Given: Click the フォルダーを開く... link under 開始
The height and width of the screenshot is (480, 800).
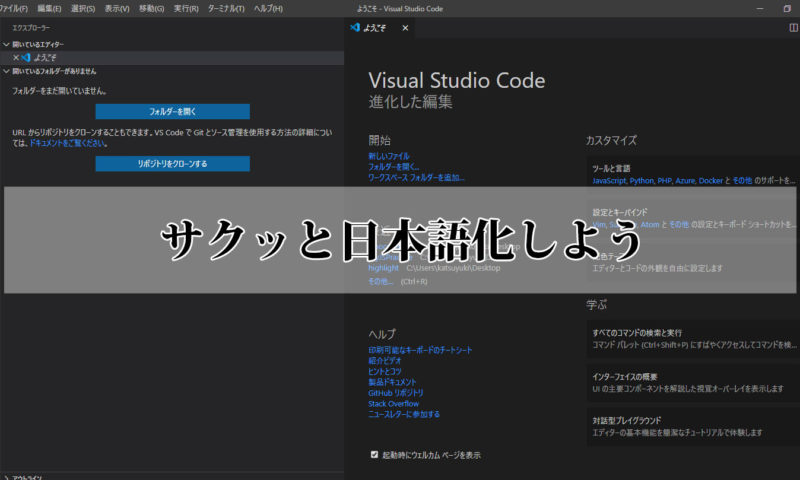Looking at the screenshot, I should point(393,167).
